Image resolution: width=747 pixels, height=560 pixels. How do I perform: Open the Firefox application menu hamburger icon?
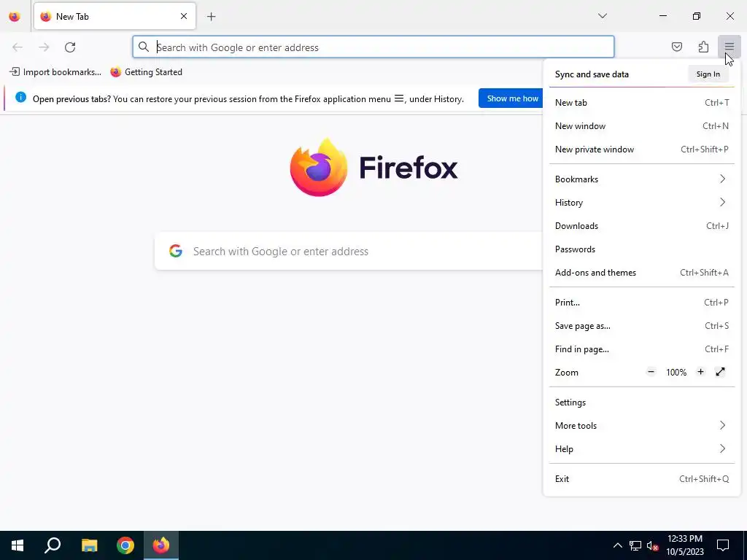tap(729, 47)
